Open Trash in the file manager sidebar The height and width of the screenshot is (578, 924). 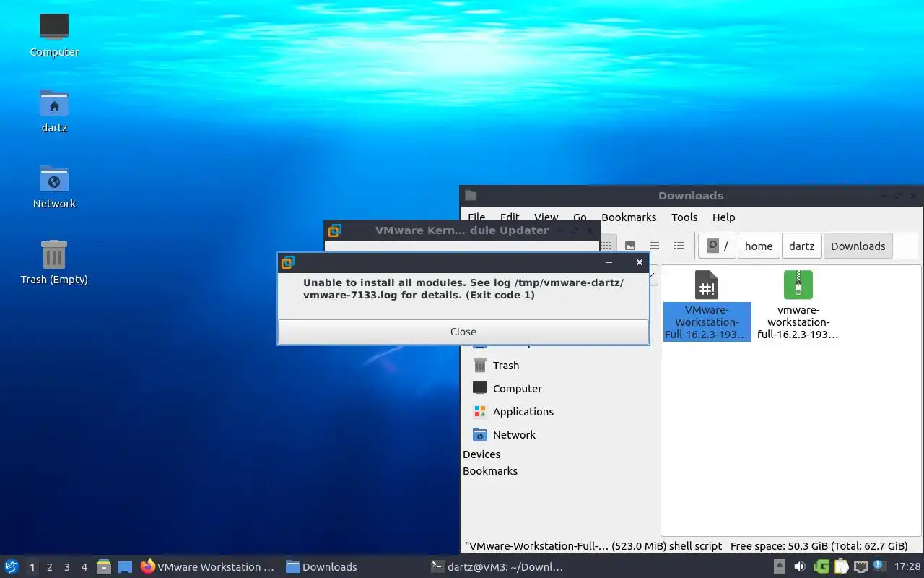click(496, 366)
